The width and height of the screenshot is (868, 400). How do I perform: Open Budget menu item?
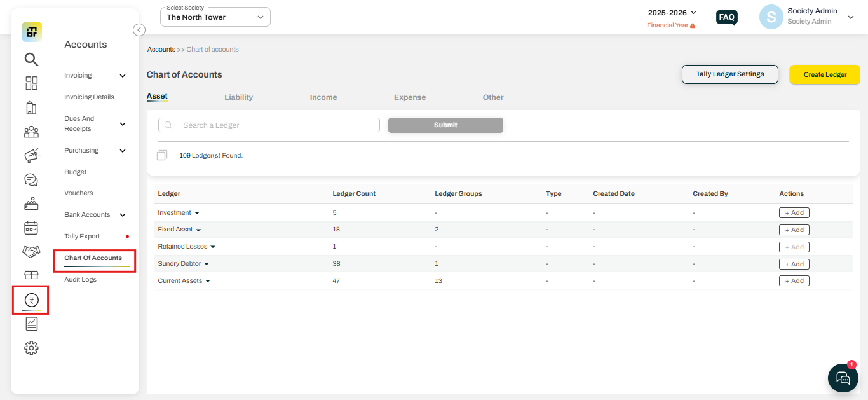75,172
